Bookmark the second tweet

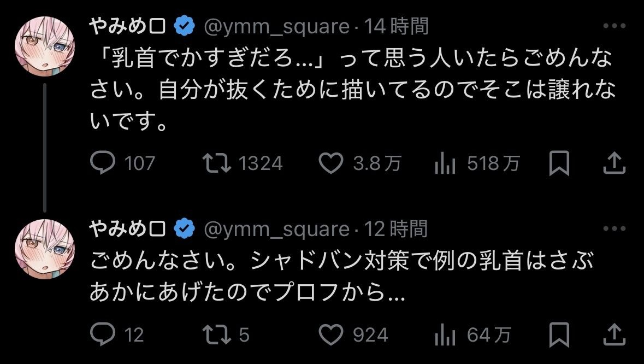coord(559,334)
